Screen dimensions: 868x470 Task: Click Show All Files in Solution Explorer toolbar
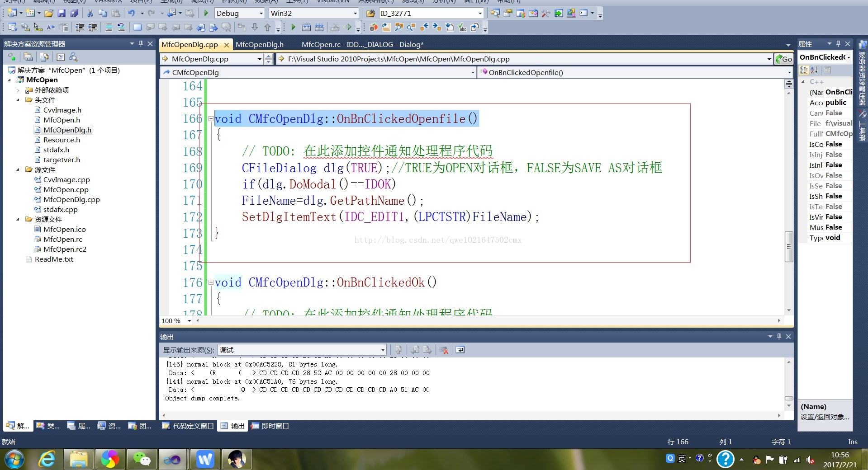44,57
